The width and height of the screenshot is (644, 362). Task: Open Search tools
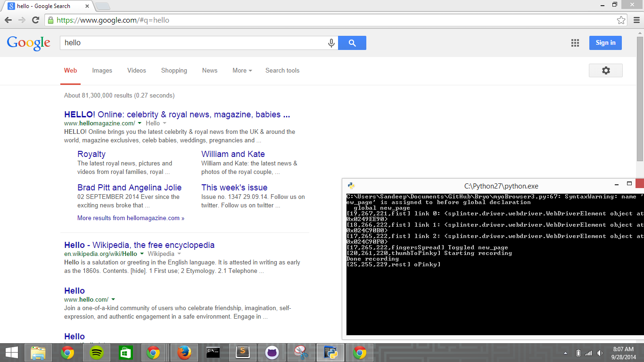coord(282,70)
